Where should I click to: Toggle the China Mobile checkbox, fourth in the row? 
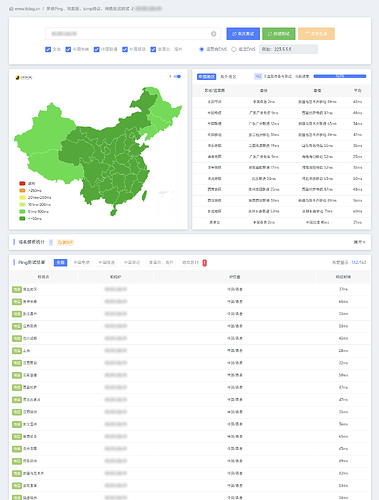[x=125, y=49]
